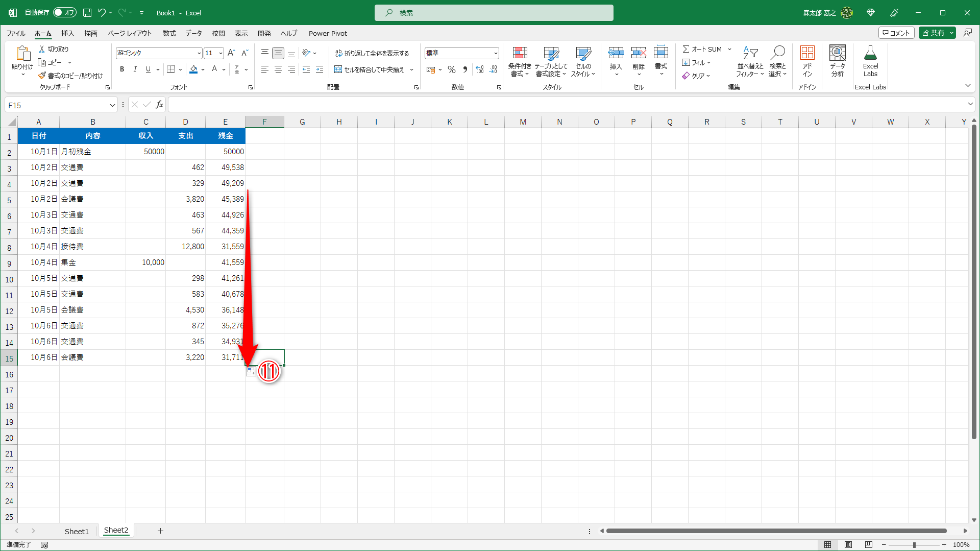Click Increase Decimal icon
Viewport: 980px width, 551px height.
pos(479,69)
